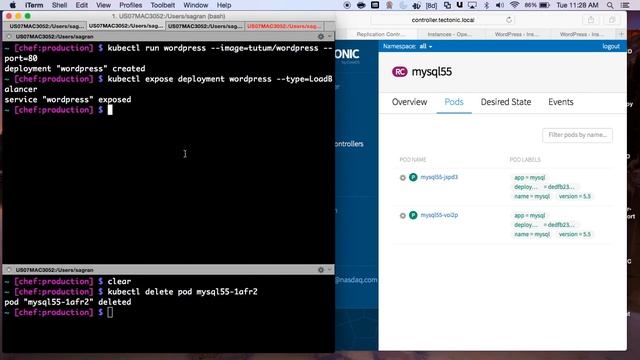Switch to second WordPress browser tab

(x=582, y=34)
